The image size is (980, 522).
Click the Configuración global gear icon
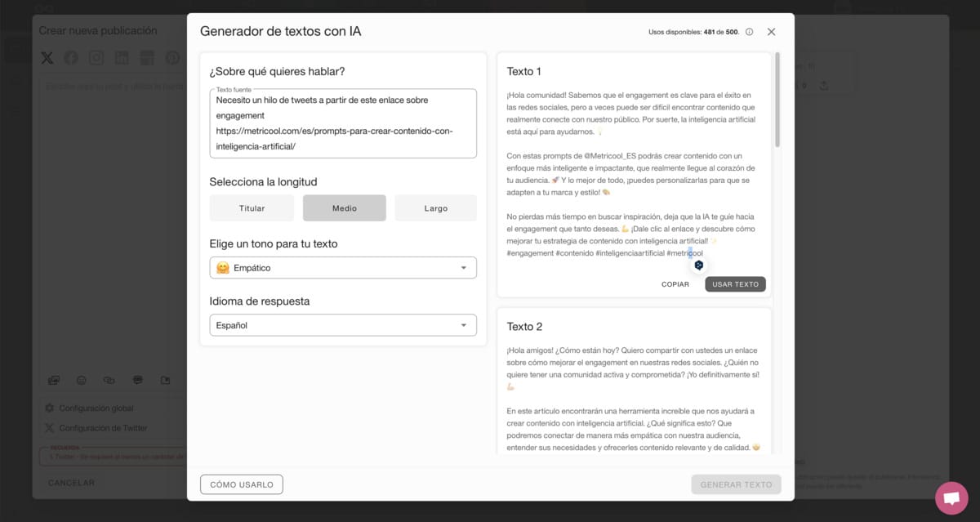click(50, 408)
